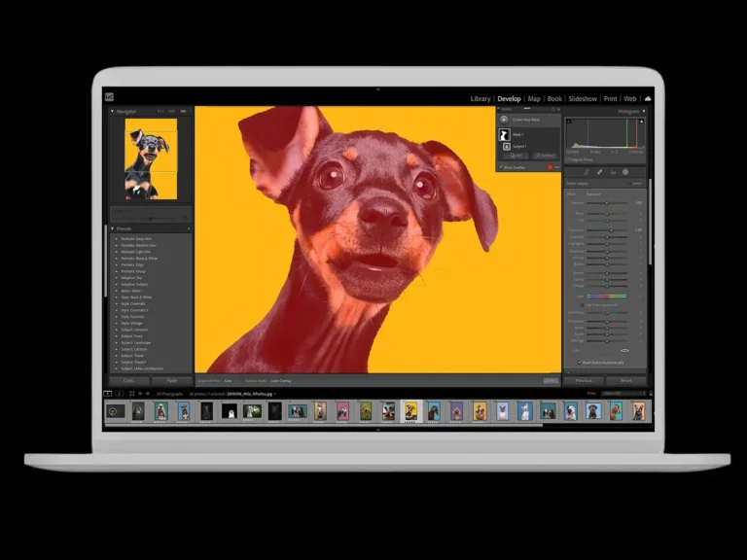Click the Reset button
The height and width of the screenshot is (560, 747).
tap(626, 380)
